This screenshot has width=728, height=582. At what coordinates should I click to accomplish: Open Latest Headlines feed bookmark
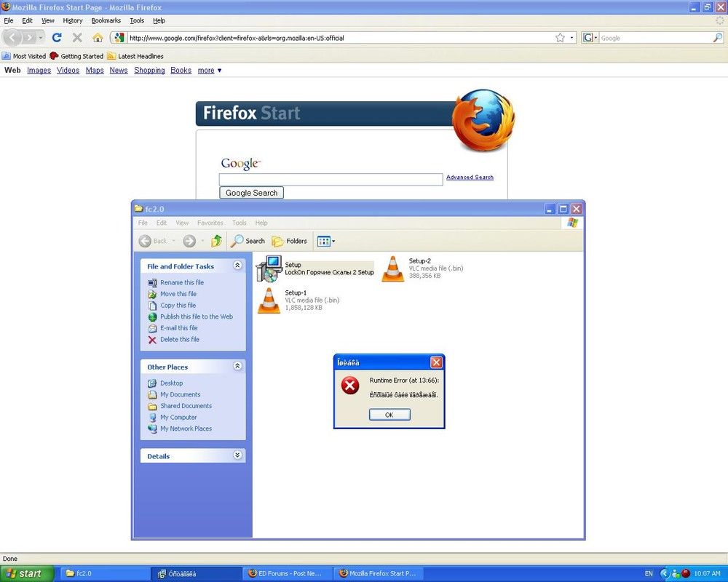coord(135,56)
